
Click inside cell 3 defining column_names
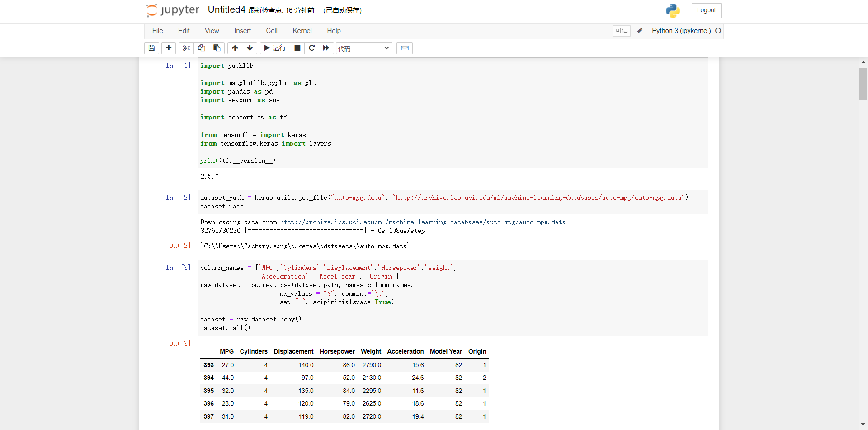pos(453,298)
